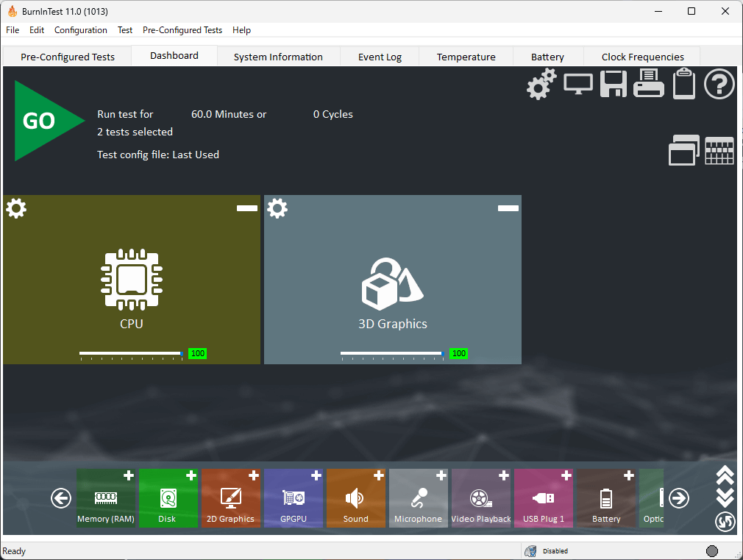Select the Dashboard tab
Viewport: 743px width, 560px height.
(174, 55)
